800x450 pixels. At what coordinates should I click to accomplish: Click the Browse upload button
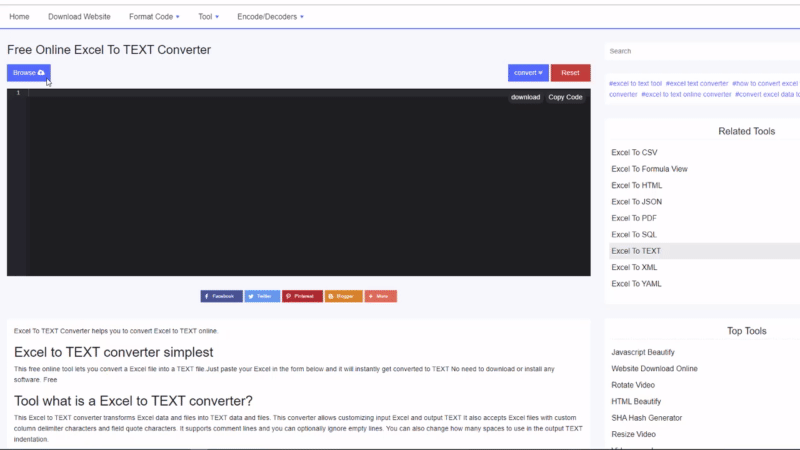(28, 73)
